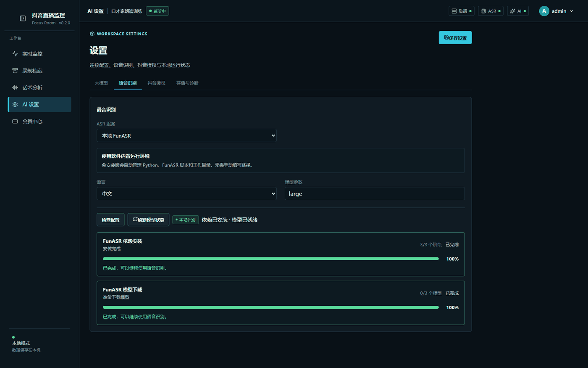
Task: Go to the 存储与诊断 tab
Action: coord(187,83)
